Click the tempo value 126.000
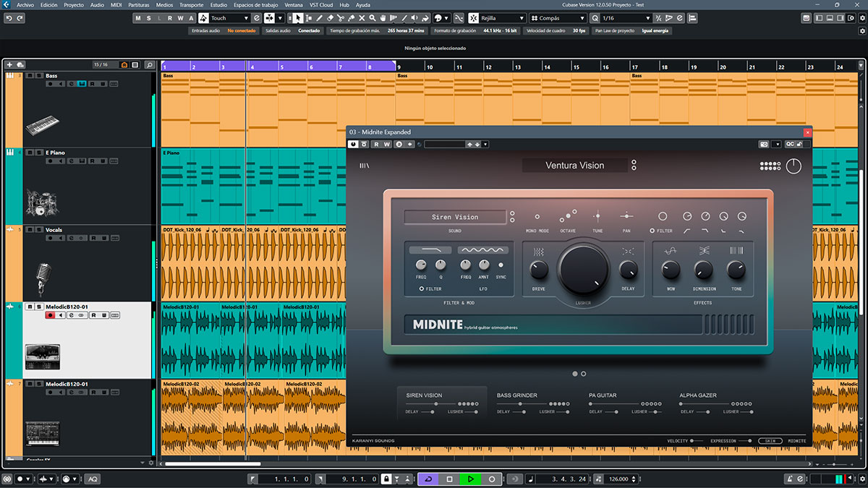 619,479
